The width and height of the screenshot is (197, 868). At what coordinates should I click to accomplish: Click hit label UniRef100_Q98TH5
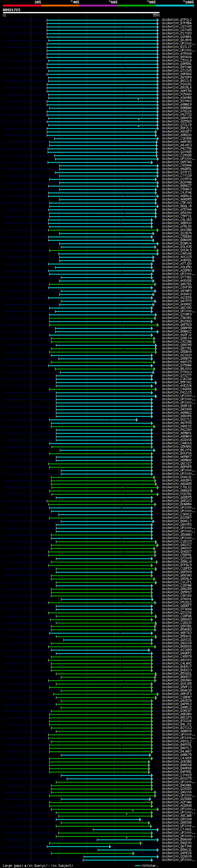point(177,345)
